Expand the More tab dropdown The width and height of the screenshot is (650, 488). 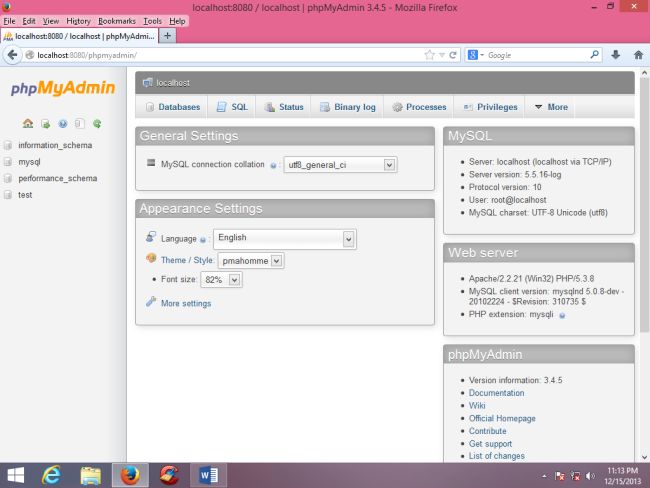(x=551, y=107)
